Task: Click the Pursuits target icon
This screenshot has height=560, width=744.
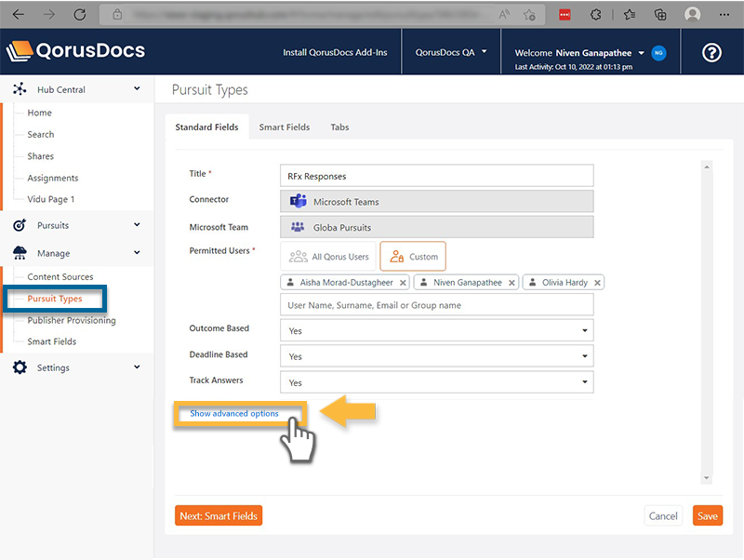Action: [20, 225]
